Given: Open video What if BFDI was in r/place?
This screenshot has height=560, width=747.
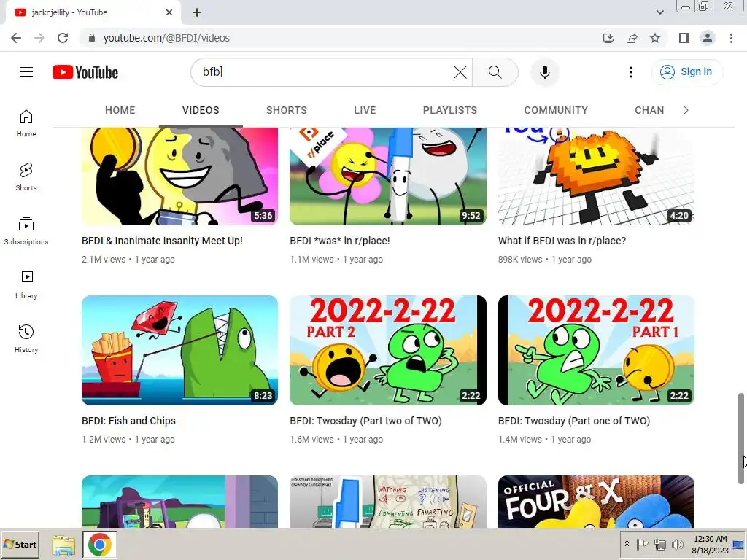Looking at the screenshot, I should 562,241.
